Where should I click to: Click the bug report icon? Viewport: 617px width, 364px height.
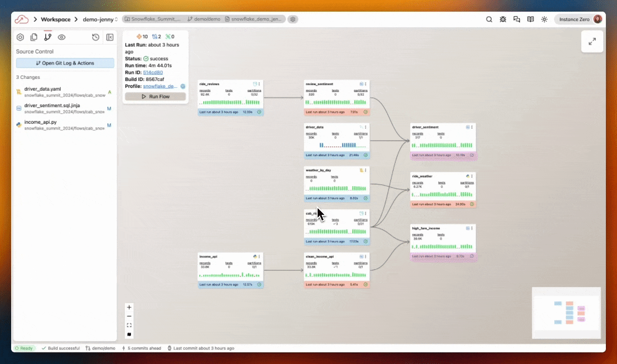[x=503, y=19]
